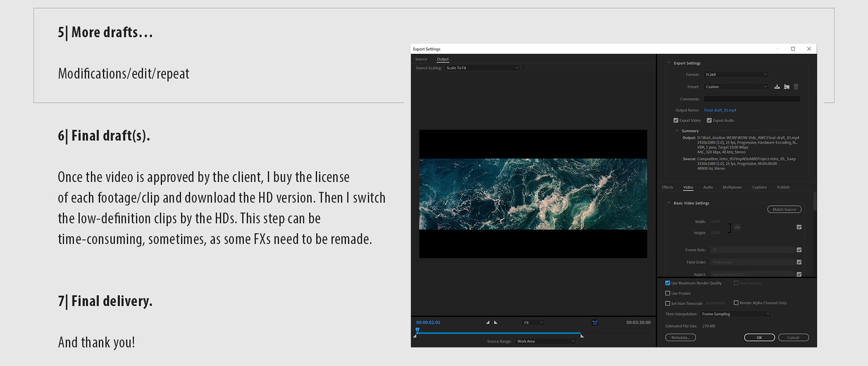The height and width of the screenshot is (366, 868).
Task: Click the ocean video preview frame
Action: (x=533, y=194)
